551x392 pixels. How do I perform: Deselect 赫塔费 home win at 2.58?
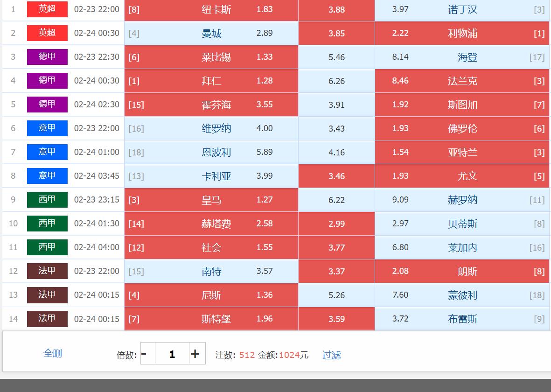(x=211, y=224)
